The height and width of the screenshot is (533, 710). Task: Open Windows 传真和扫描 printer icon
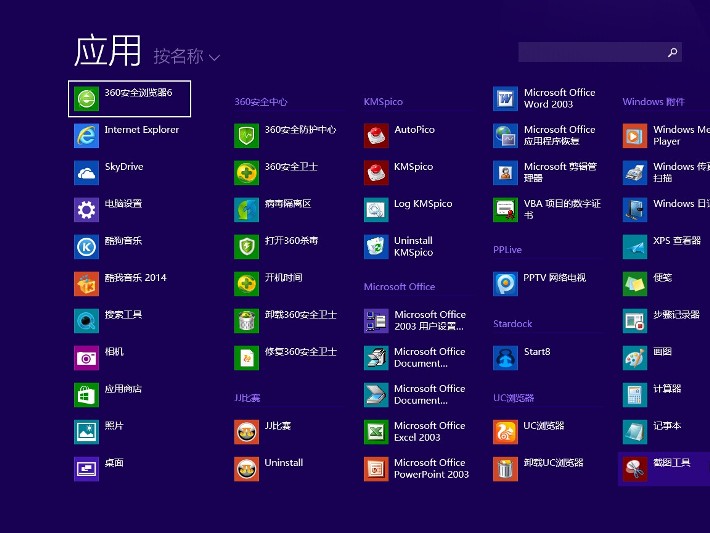click(x=635, y=173)
